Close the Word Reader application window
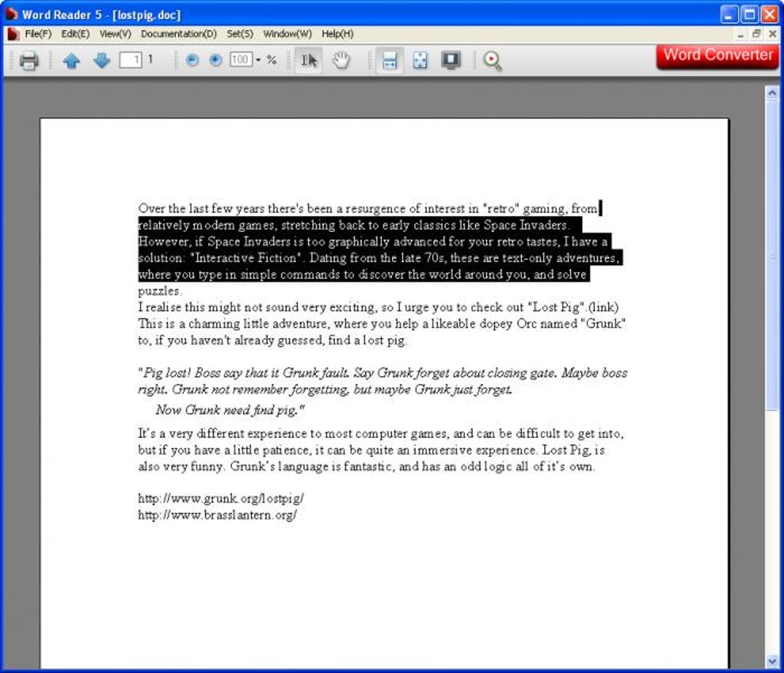This screenshot has height=673, width=784. coord(769,14)
